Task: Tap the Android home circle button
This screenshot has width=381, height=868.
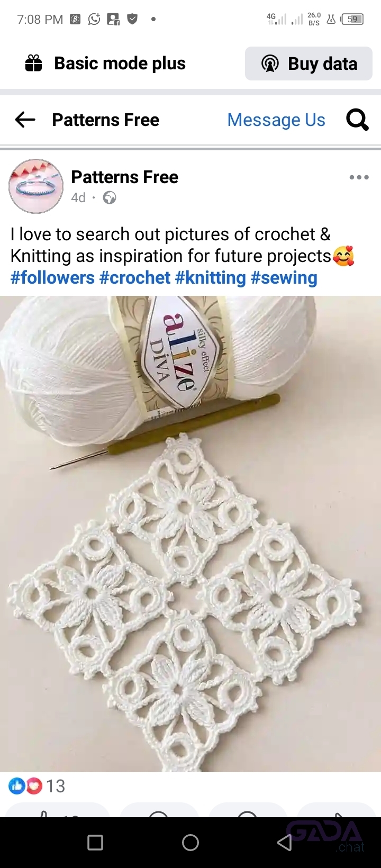Action: point(190,843)
